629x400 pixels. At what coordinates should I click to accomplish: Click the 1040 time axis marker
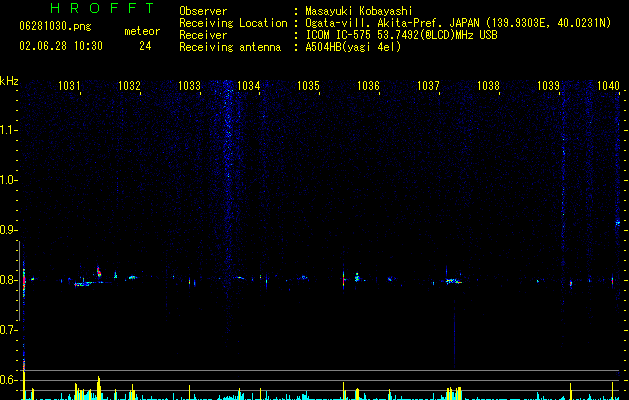tap(608, 86)
